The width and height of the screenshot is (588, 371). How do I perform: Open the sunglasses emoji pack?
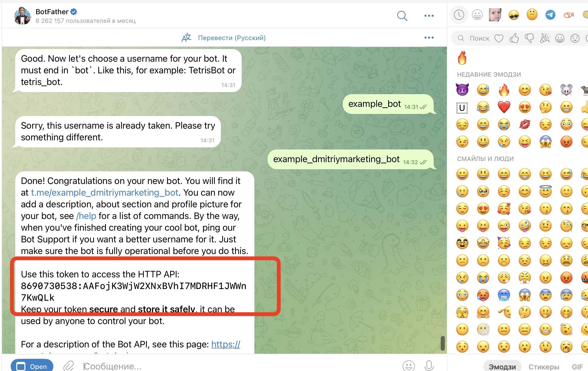coord(514,15)
